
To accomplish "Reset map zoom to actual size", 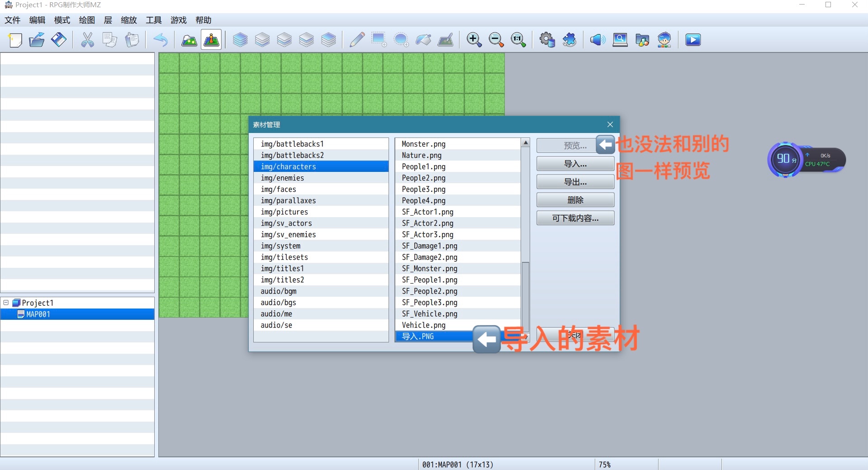I will click(518, 40).
